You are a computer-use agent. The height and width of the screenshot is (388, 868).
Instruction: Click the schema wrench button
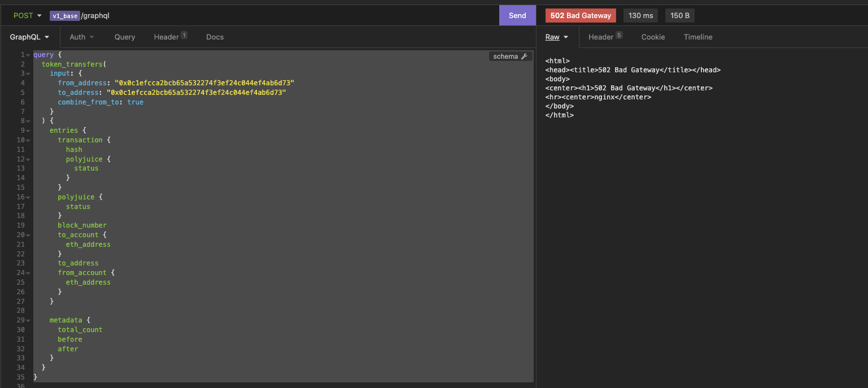point(510,56)
